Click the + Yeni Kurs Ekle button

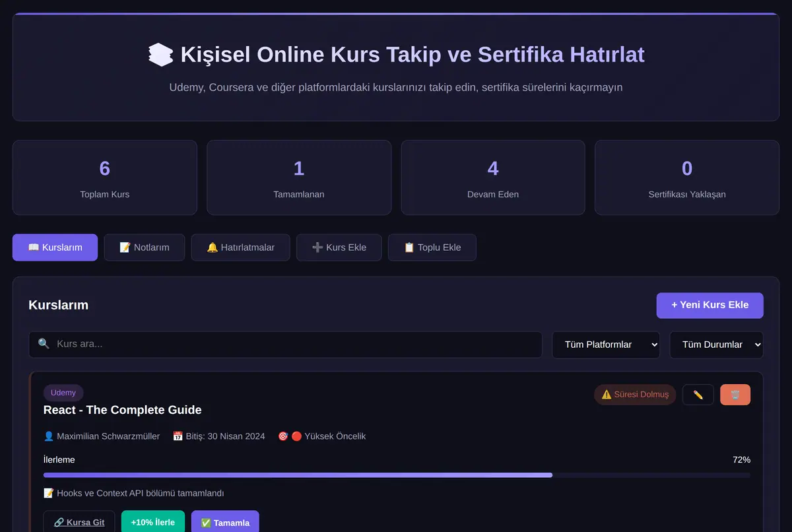click(x=710, y=305)
